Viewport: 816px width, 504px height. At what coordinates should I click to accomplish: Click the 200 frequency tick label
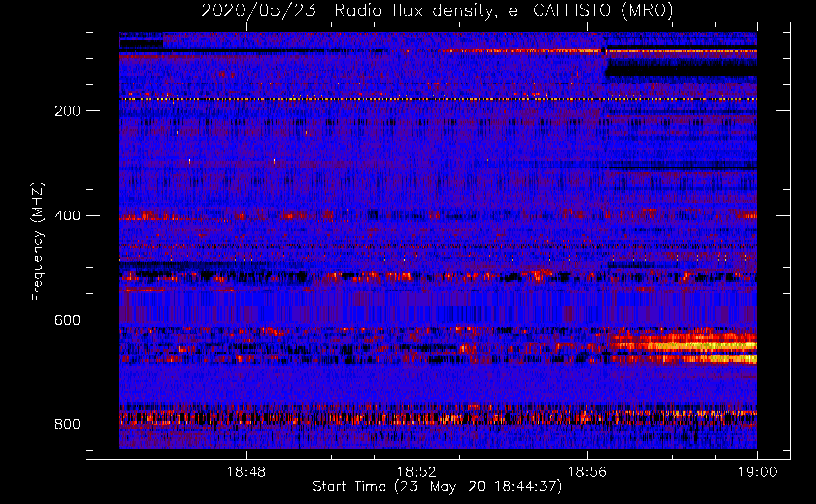68,111
